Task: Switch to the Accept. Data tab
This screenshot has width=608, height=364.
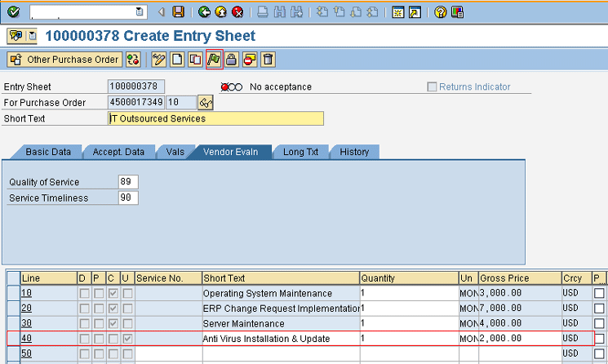Action: (118, 152)
